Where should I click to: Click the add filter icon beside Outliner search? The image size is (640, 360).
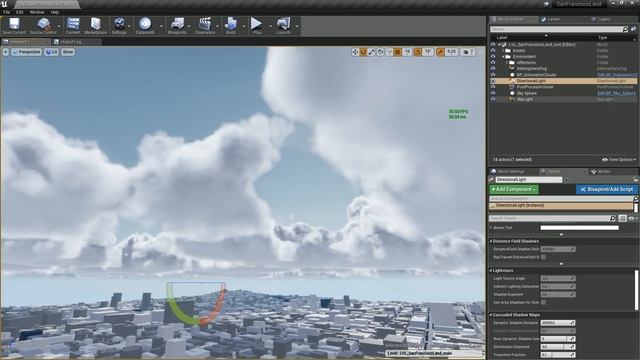pos(633,29)
